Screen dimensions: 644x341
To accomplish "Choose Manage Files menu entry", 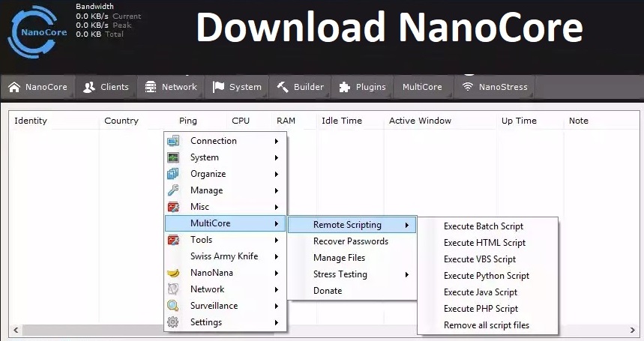I will 352,258.
